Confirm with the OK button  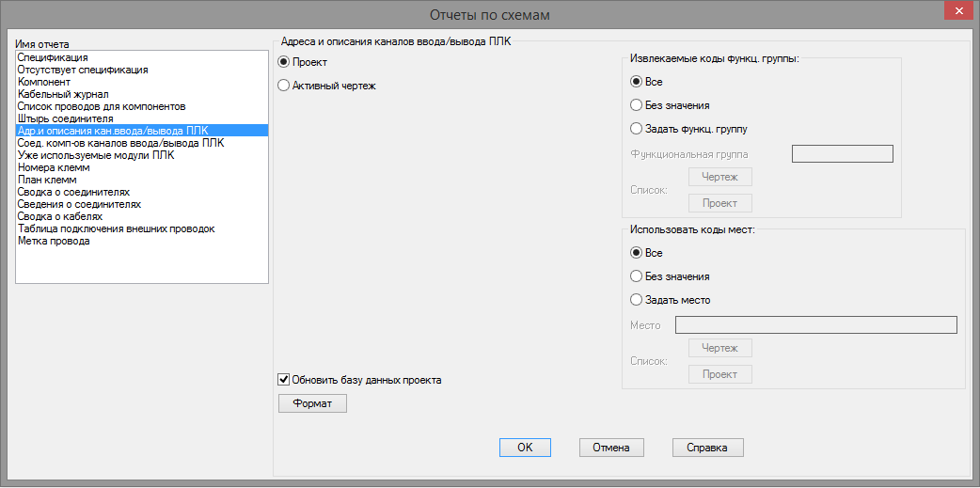click(x=525, y=448)
